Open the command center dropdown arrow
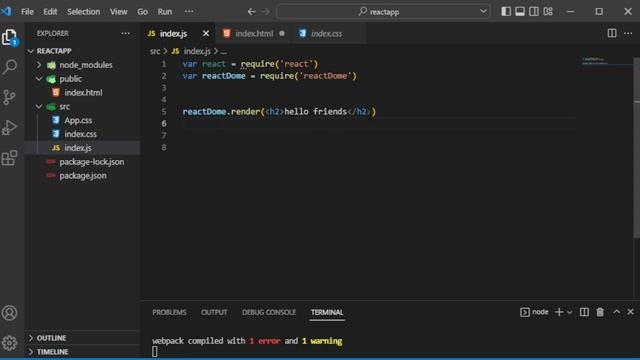 coord(483,11)
